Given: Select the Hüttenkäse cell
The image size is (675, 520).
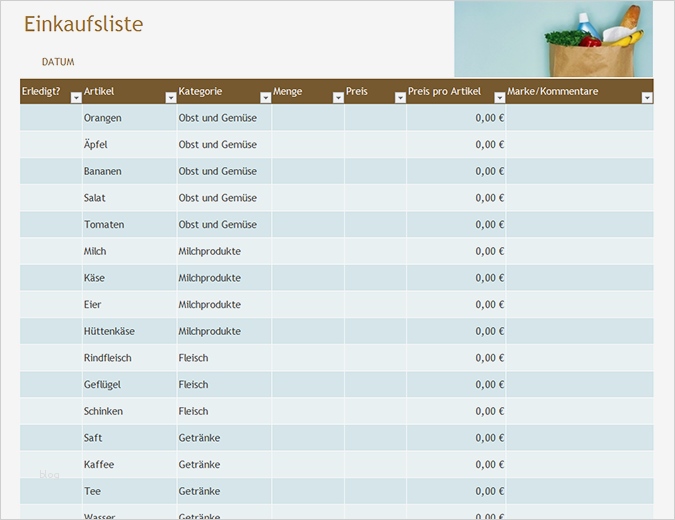Looking at the screenshot, I should click(x=129, y=331).
